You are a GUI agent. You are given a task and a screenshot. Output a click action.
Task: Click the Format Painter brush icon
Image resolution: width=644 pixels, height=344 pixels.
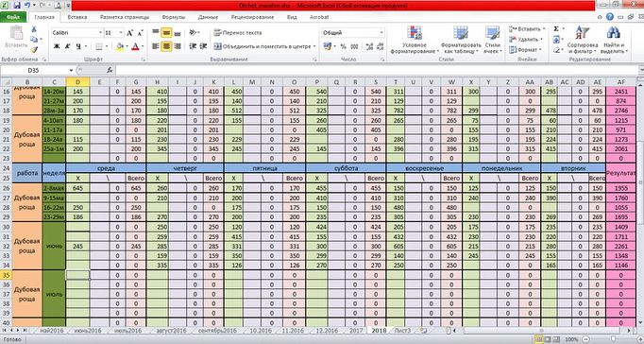tap(34, 50)
